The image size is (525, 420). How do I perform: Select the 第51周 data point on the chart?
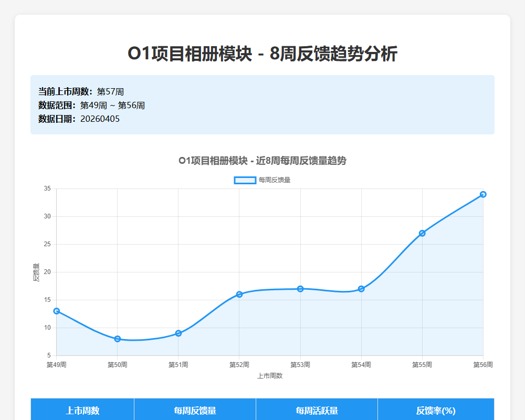[x=178, y=333]
